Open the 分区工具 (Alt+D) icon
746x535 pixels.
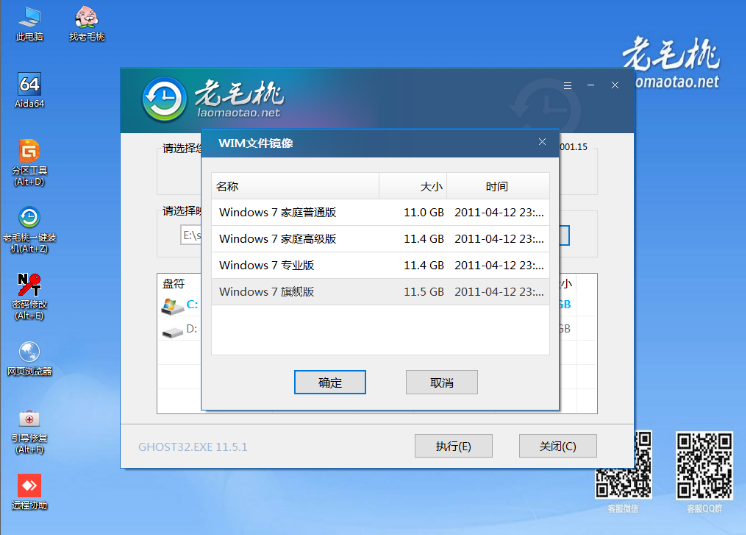[29, 163]
